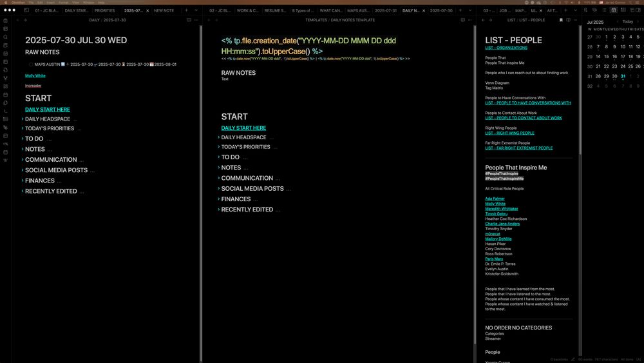Viewport: 644px width, 363px height.
Task: Open the Apple menu
Action: [x=5, y=3]
